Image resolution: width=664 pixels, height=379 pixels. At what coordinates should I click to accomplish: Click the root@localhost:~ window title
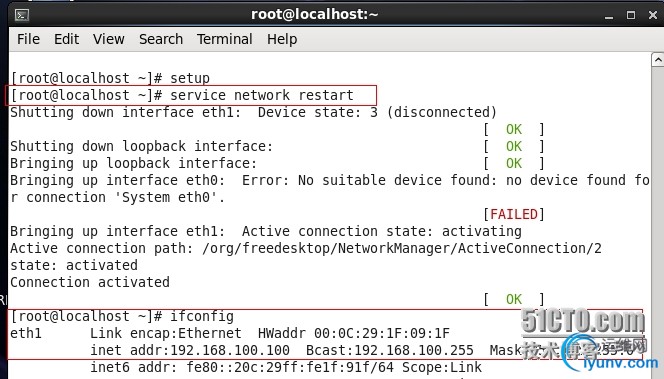click(x=314, y=14)
